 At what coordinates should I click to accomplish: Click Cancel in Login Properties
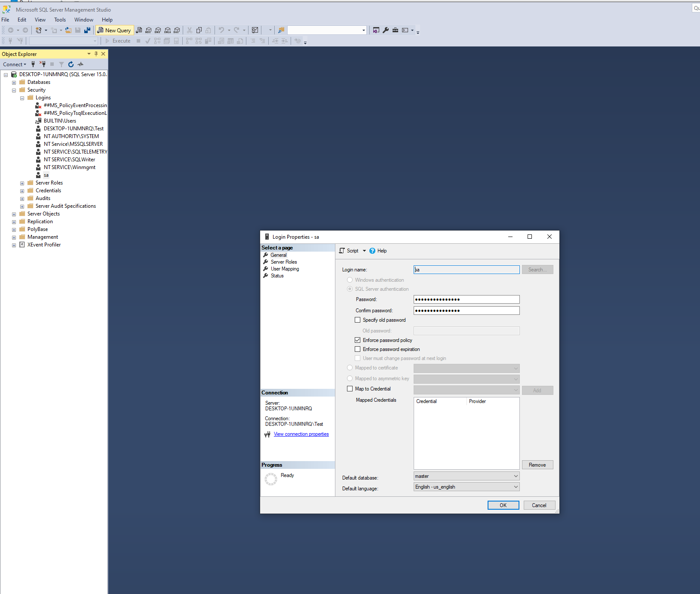[539, 505]
